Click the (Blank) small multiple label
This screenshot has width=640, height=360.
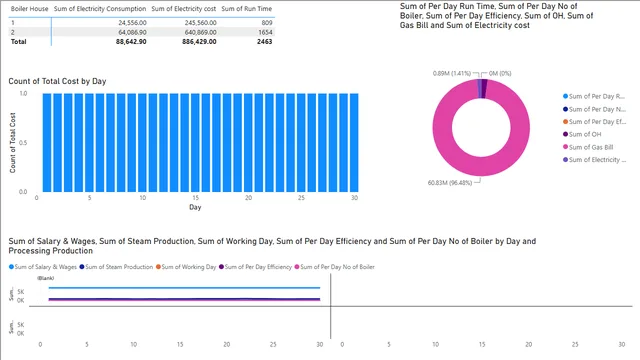click(45, 278)
